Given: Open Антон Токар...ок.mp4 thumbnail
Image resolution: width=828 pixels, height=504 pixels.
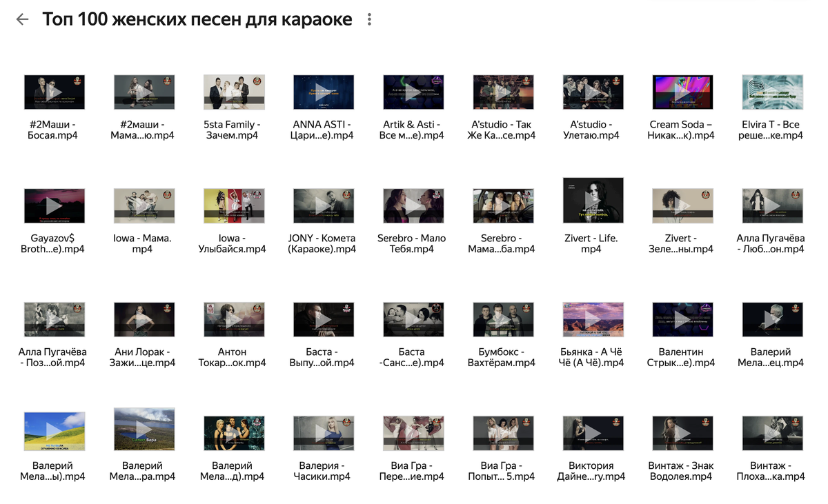Looking at the screenshot, I should click(x=234, y=319).
